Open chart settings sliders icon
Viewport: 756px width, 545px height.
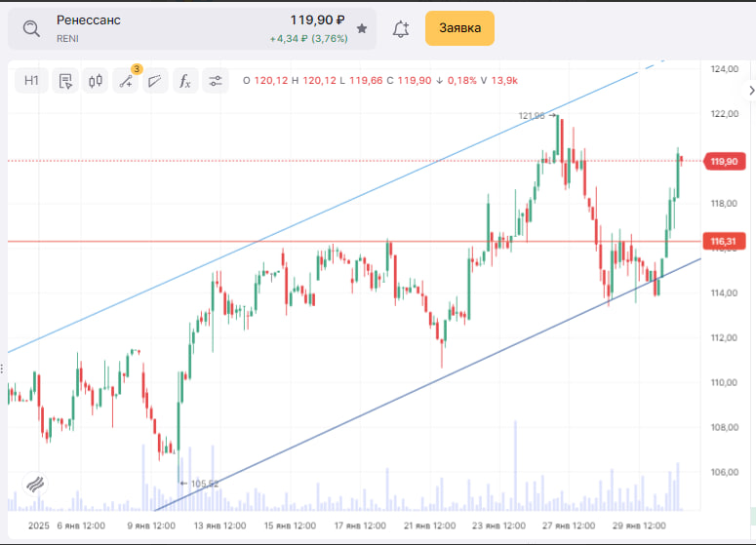tap(215, 81)
